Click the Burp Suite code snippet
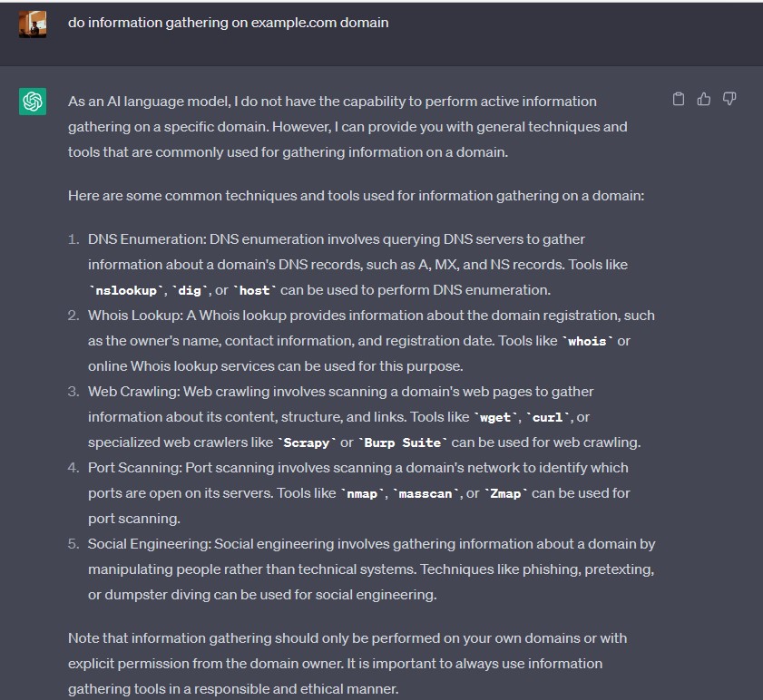The width and height of the screenshot is (763, 700). [401, 442]
